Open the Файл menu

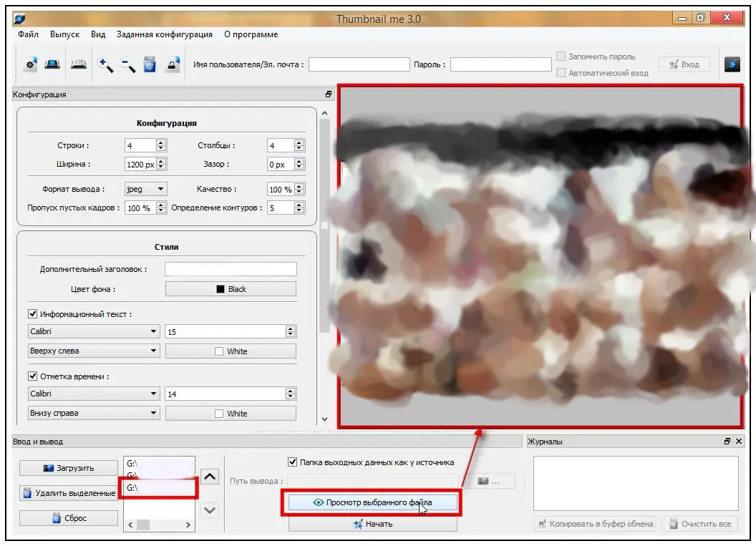[29, 34]
